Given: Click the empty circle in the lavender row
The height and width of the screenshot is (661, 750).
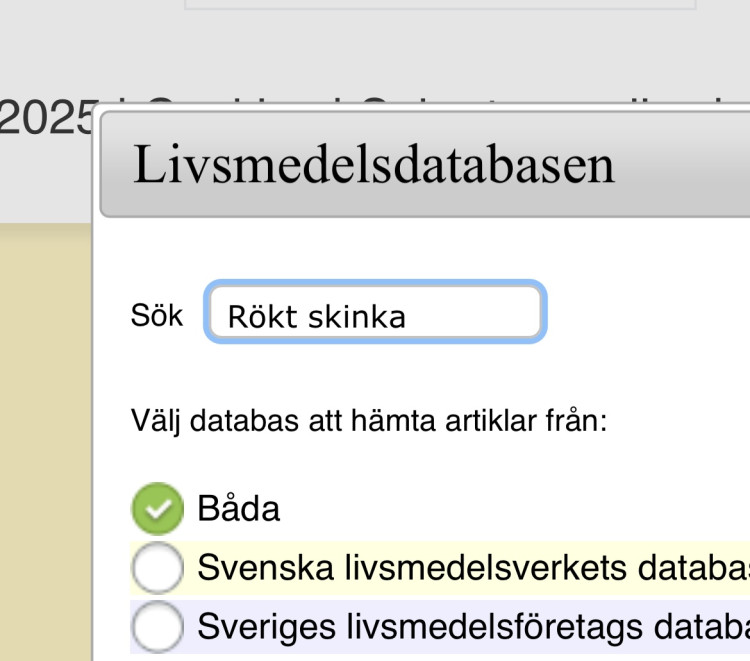Looking at the screenshot, I should point(157,627).
